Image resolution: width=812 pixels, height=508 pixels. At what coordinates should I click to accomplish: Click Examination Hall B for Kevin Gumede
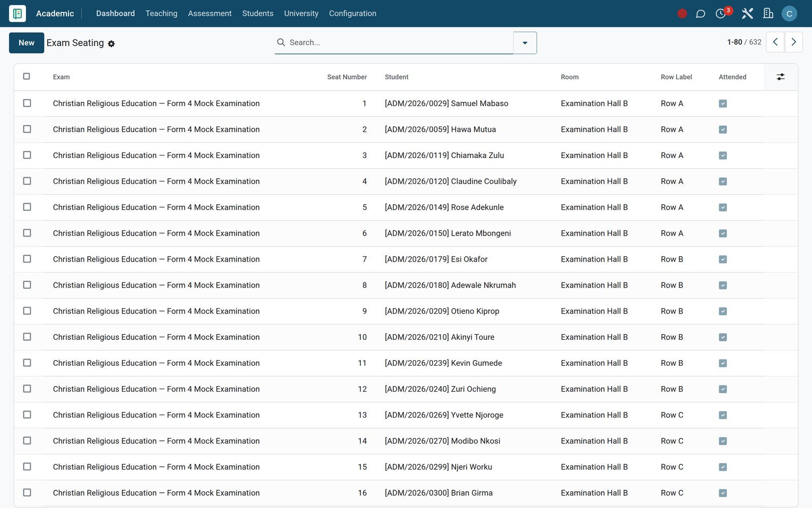tap(594, 363)
